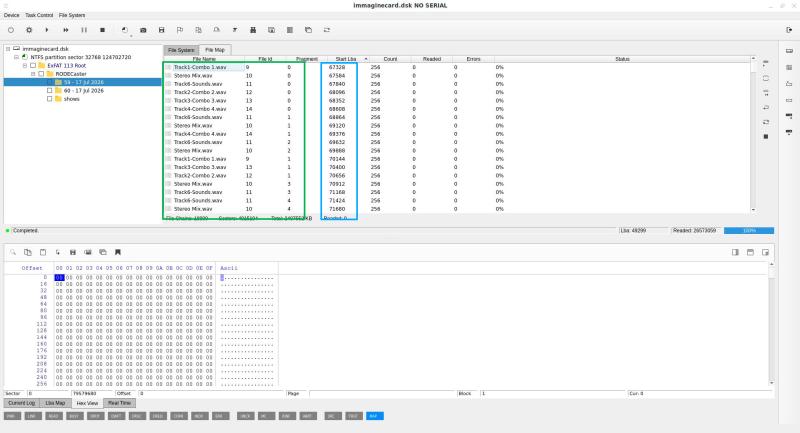800x433 pixels.
Task: Open the Task Control menu
Action: click(39, 15)
